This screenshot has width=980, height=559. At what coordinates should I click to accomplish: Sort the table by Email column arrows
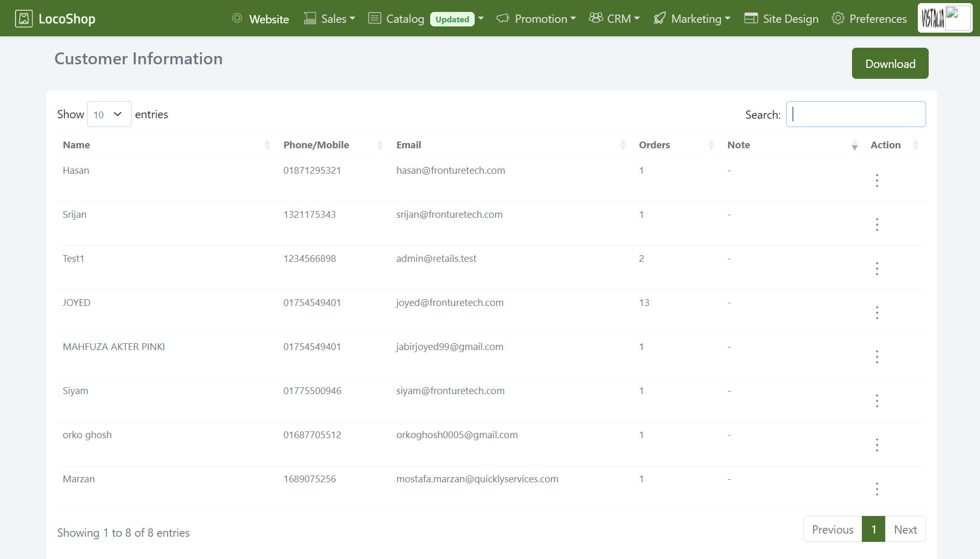[x=623, y=145]
